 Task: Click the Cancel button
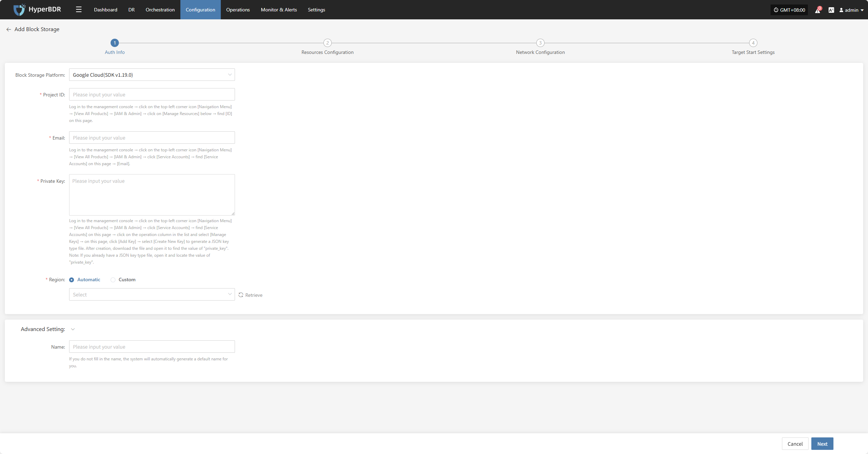(795, 444)
